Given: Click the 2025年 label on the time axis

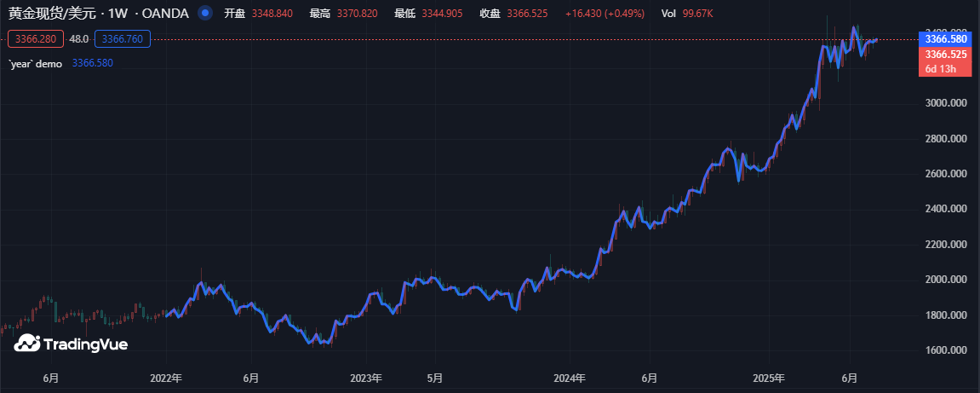Looking at the screenshot, I should 769,378.
